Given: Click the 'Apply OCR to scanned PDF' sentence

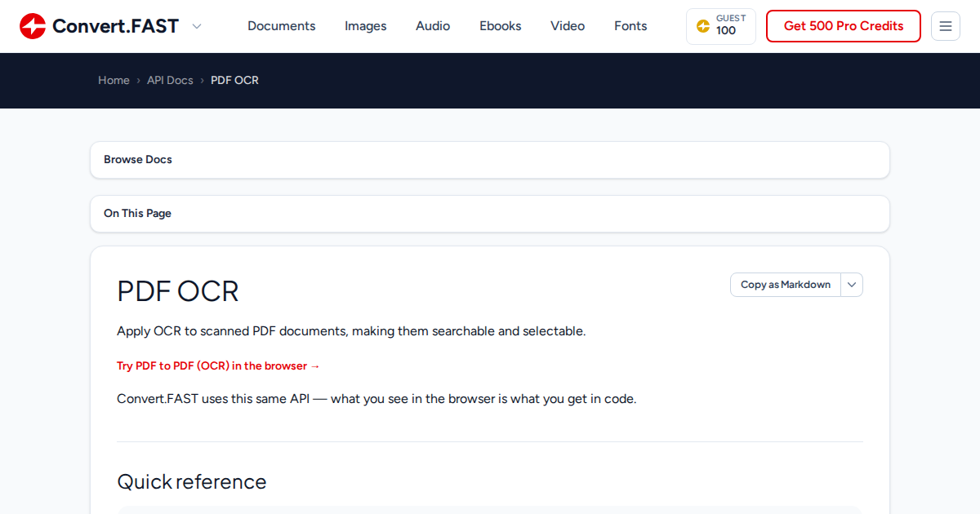Looking at the screenshot, I should point(351,331).
